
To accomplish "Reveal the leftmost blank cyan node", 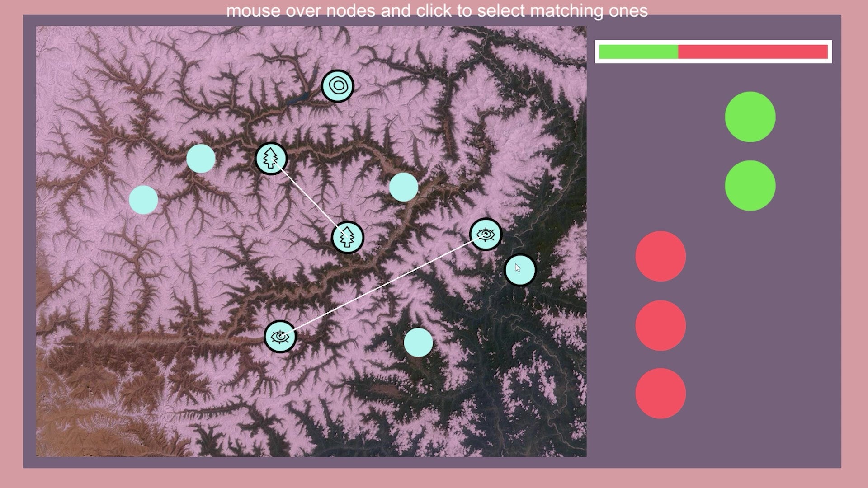I will click(143, 200).
